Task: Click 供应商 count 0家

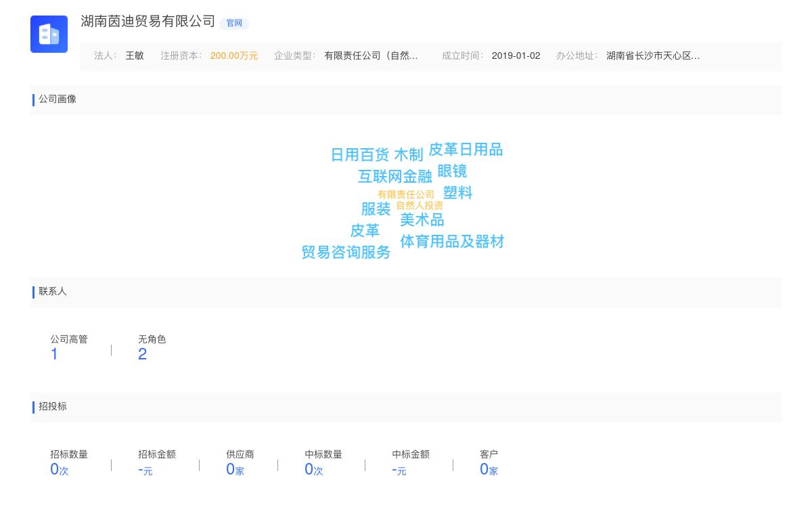Action: [235, 470]
